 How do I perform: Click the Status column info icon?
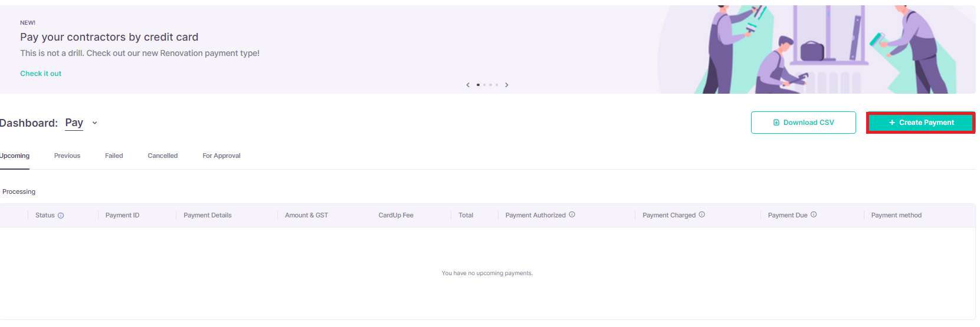(61, 216)
